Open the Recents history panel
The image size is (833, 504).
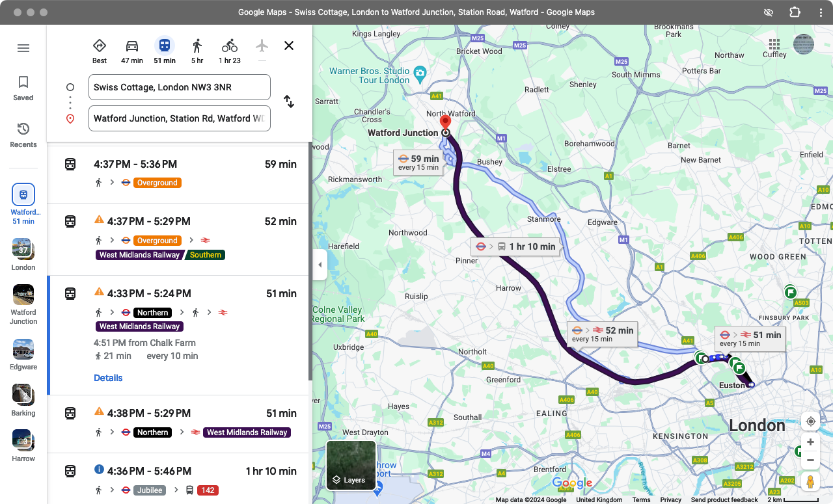pos(23,135)
